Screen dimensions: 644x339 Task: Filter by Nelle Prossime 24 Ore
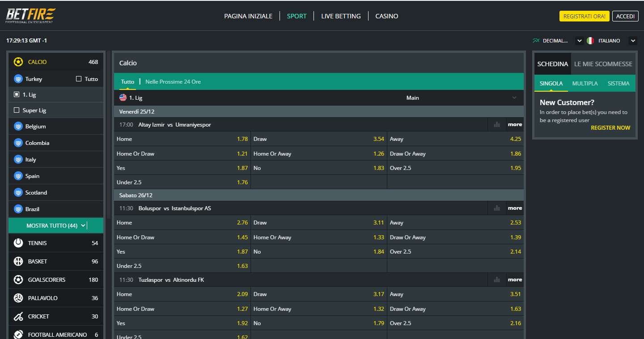173,82
